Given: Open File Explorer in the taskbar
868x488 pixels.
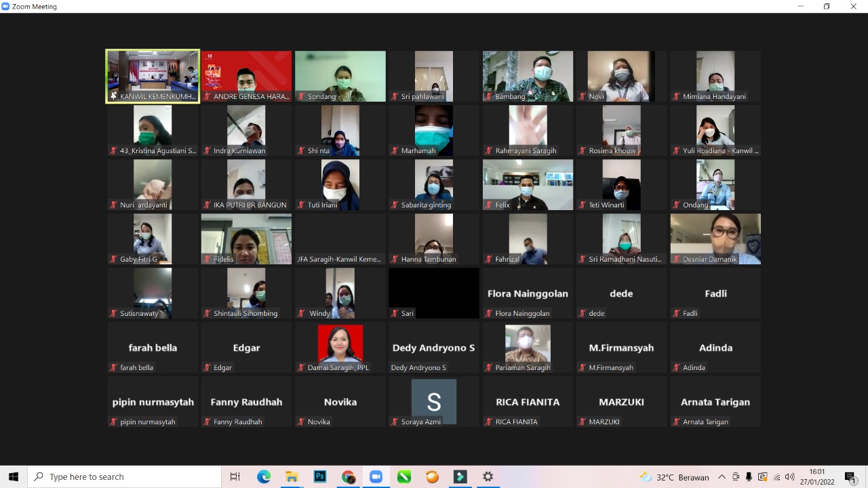Looking at the screenshot, I should (292, 477).
